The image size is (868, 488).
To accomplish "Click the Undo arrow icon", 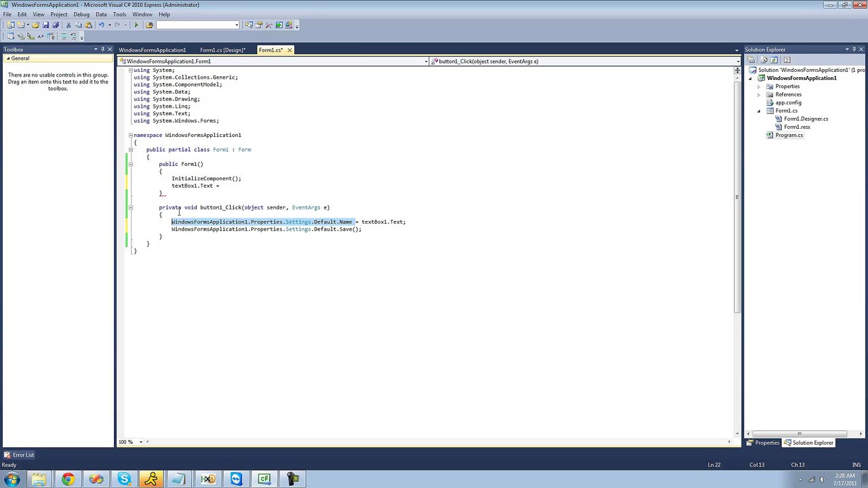I will click(101, 25).
